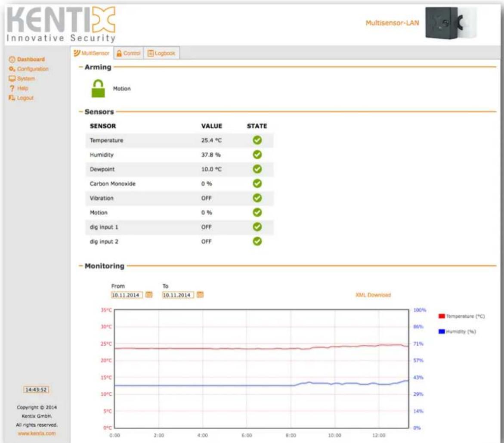Click the SENSOR column header
This screenshot has width=504, height=443.
point(103,126)
